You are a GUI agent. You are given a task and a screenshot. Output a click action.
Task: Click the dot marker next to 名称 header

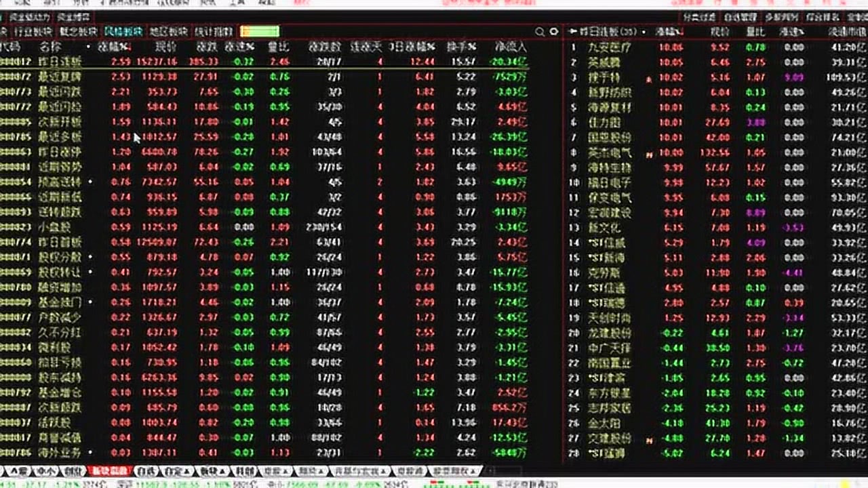pyautogui.click(x=88, y=47)
